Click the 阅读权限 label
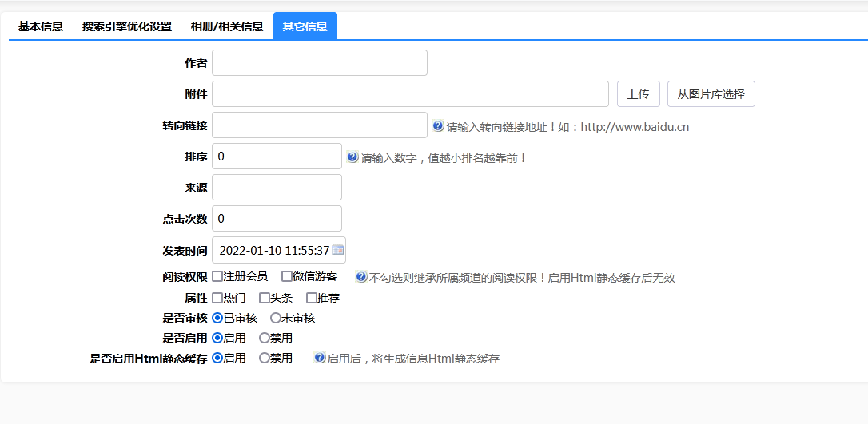868x424 pixels. (x=185, y=277)
